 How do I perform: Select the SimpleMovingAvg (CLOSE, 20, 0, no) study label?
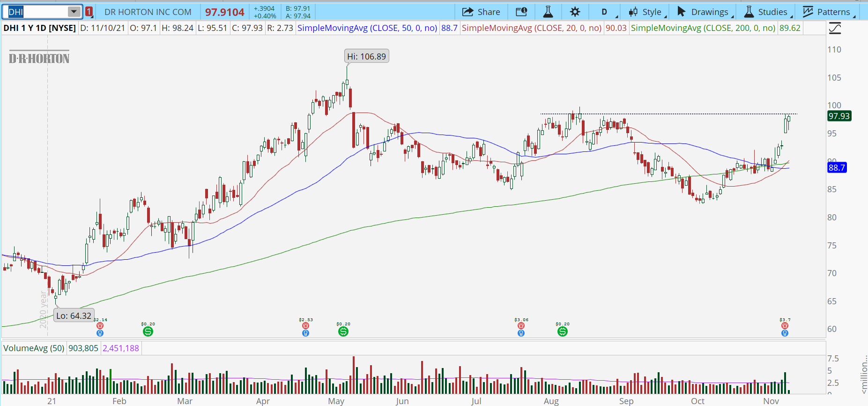coord(532,28)
